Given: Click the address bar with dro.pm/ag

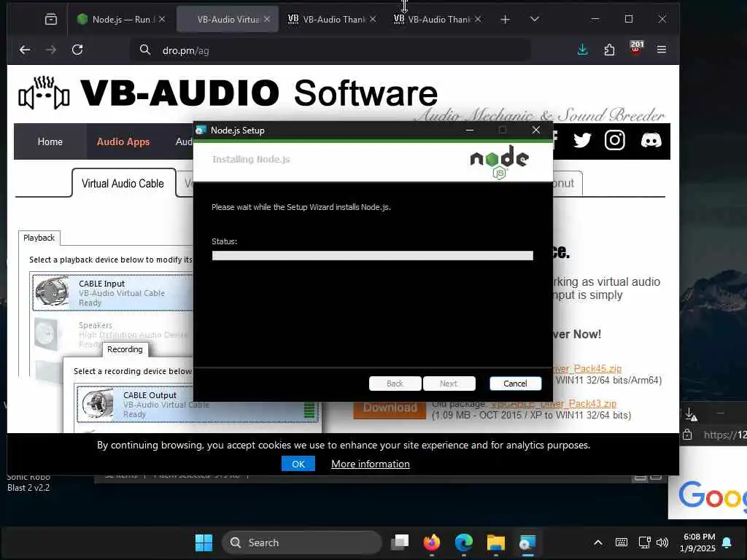Looking at the screenshot, I should [330, 50].
